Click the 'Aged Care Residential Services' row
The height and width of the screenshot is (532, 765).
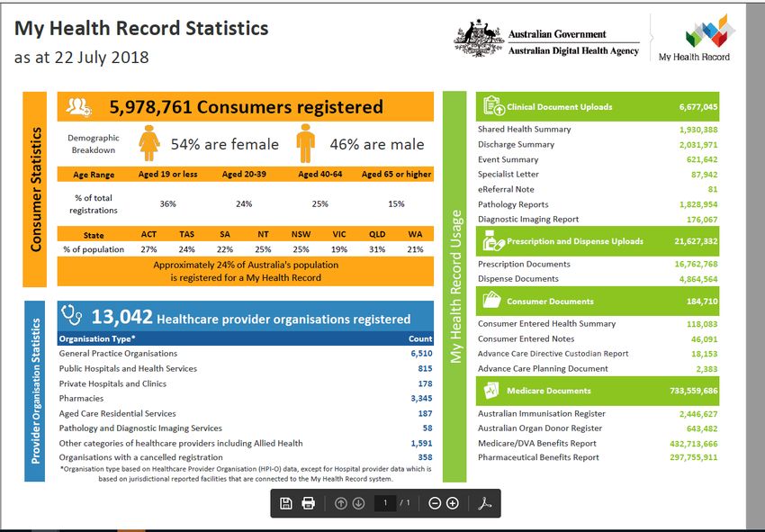(246, 413)
